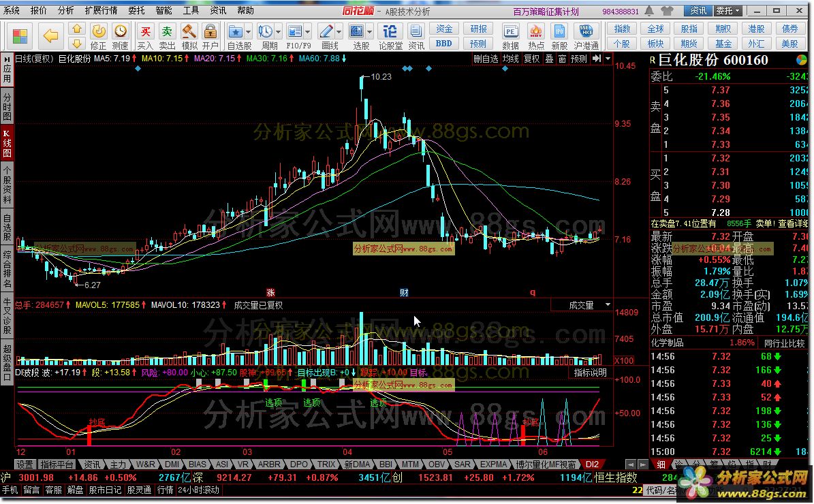Click the 期货 market button
The image size is (814, 504).
[x=689, y=44]
